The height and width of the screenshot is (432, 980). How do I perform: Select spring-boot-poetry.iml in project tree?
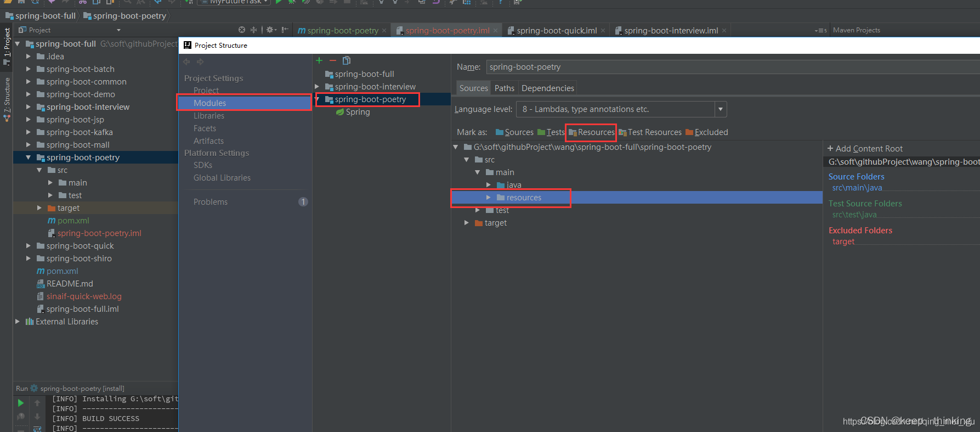tap(94, 233)
